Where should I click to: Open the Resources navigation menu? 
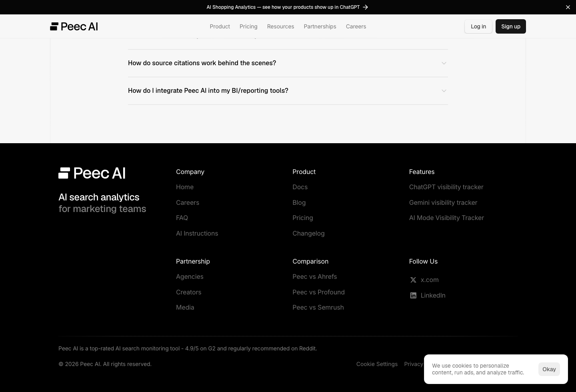(280, 26)
